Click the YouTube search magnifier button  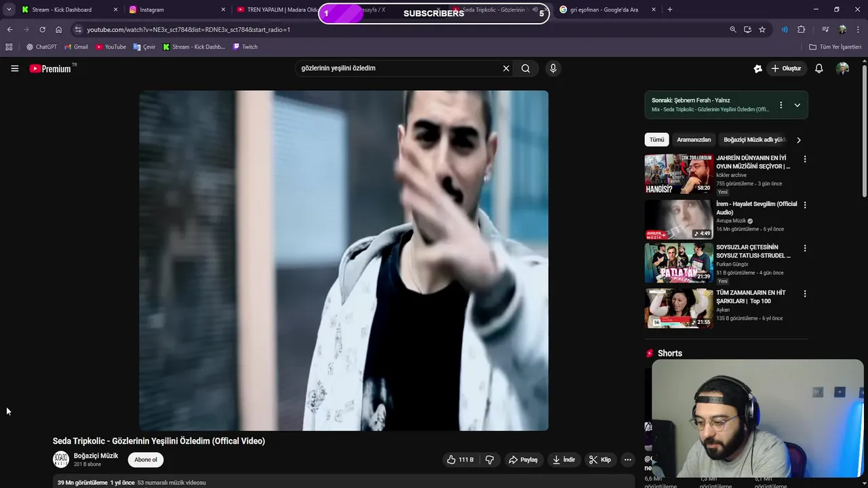[x=526, y=68]
